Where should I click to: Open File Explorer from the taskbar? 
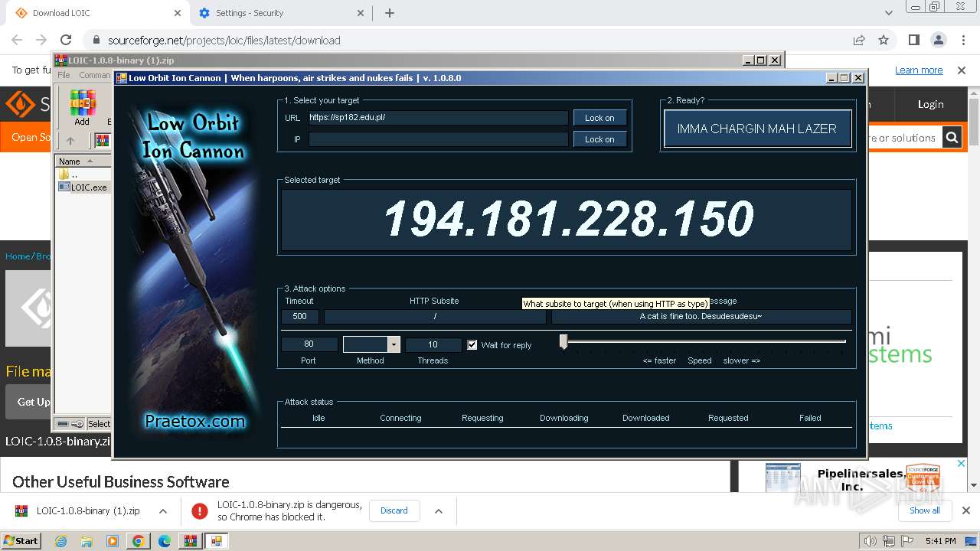pos(87,541)
